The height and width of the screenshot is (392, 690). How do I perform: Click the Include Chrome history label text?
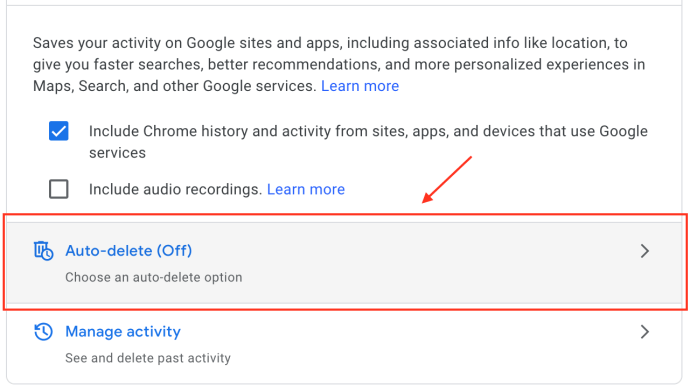click(x=368, y=142)
